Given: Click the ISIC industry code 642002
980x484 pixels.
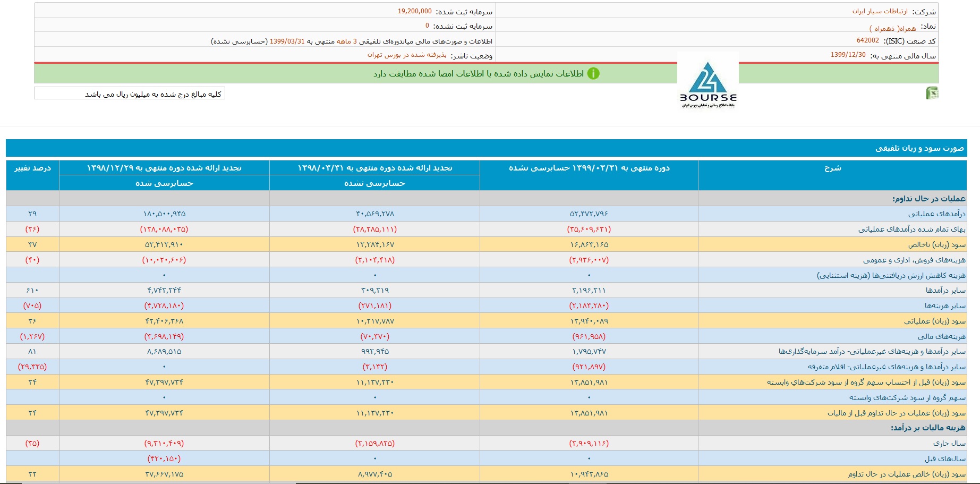Looking at the screenshot, I should click(x=867, y=40).
